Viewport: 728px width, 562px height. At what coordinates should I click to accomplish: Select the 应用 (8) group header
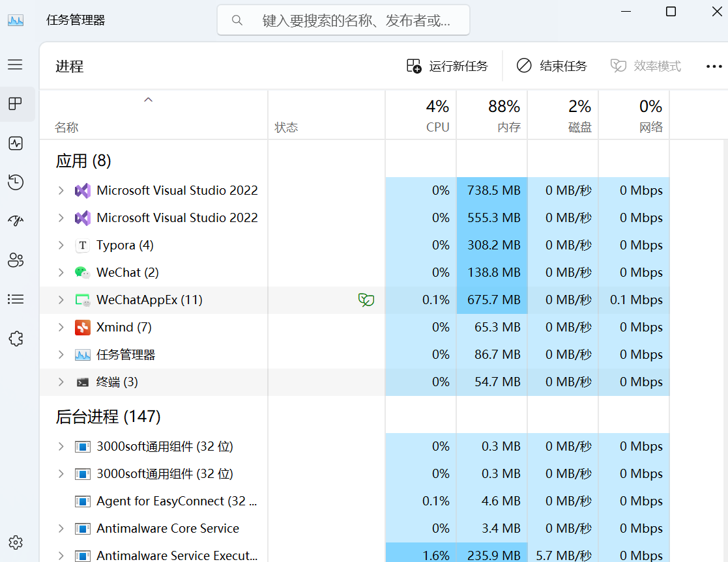83,161
